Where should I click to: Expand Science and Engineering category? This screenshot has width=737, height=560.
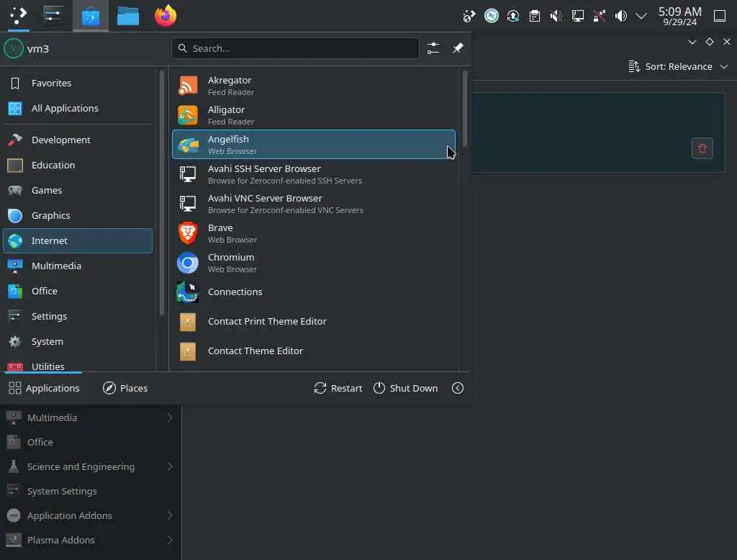(x=90, y=466)
